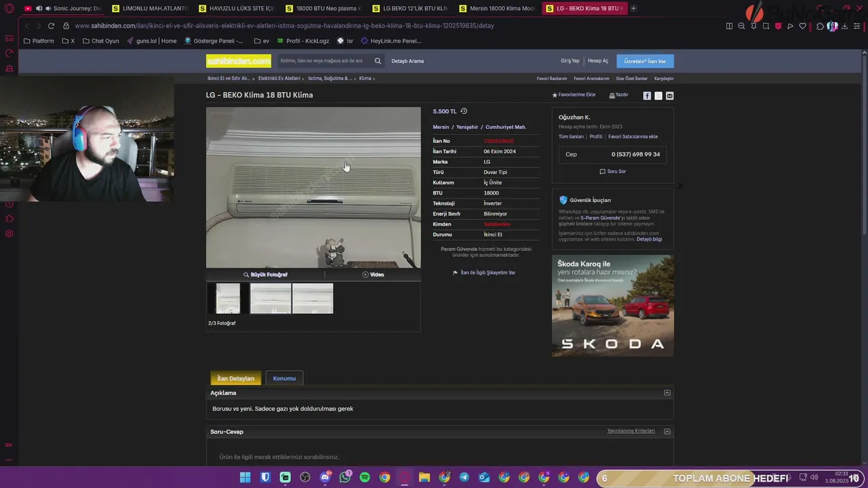The height and width of the screenshot is (488, 868).
Task: Open Discord from taskbar
Action: click(325, 477)
